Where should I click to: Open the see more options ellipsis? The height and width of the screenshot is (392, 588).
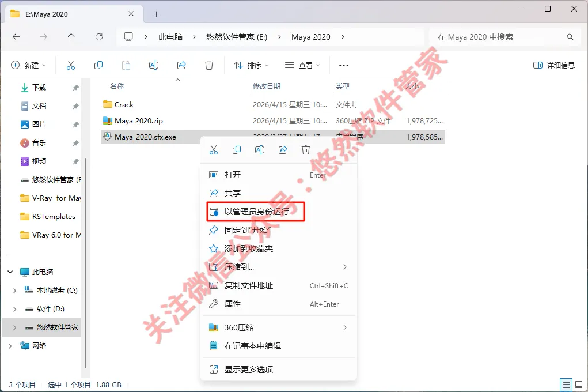point(343,65)
